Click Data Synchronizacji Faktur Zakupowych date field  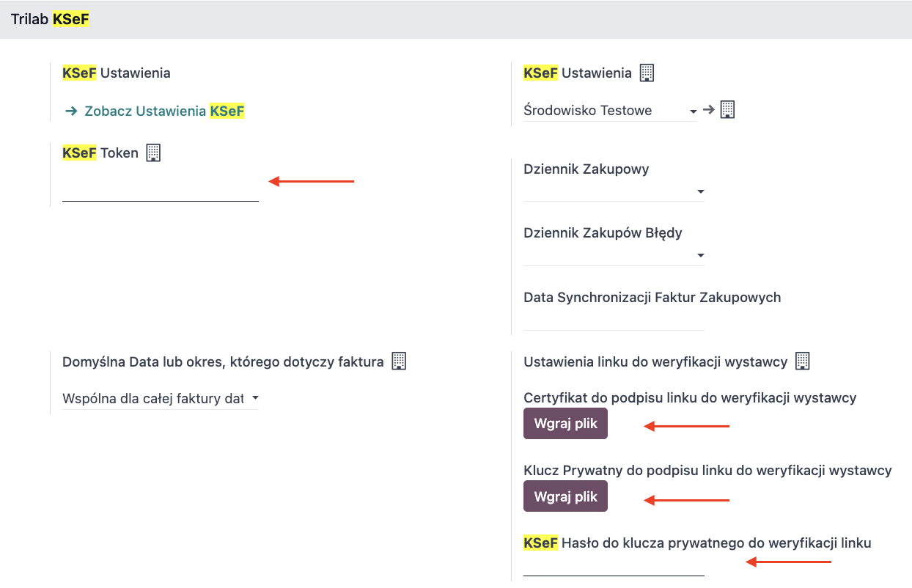pyautogui.click(x=614, y=320)
